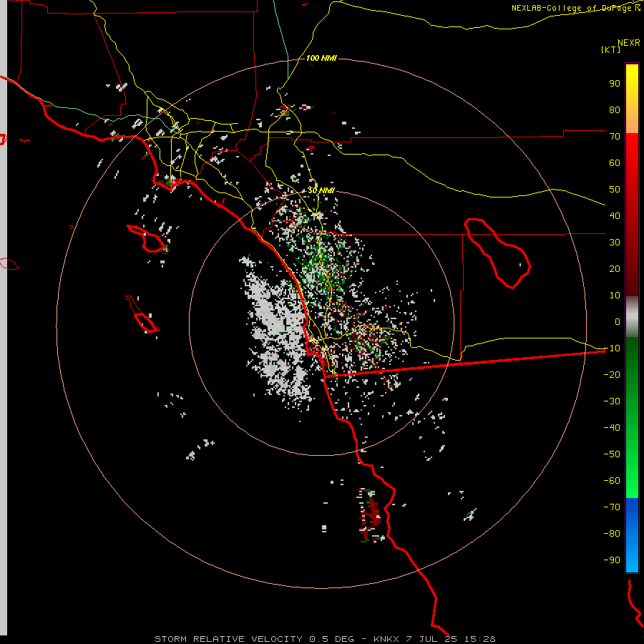
Task: Pick the gray zero-velocity segment of color bar
Action: [632, 317]
